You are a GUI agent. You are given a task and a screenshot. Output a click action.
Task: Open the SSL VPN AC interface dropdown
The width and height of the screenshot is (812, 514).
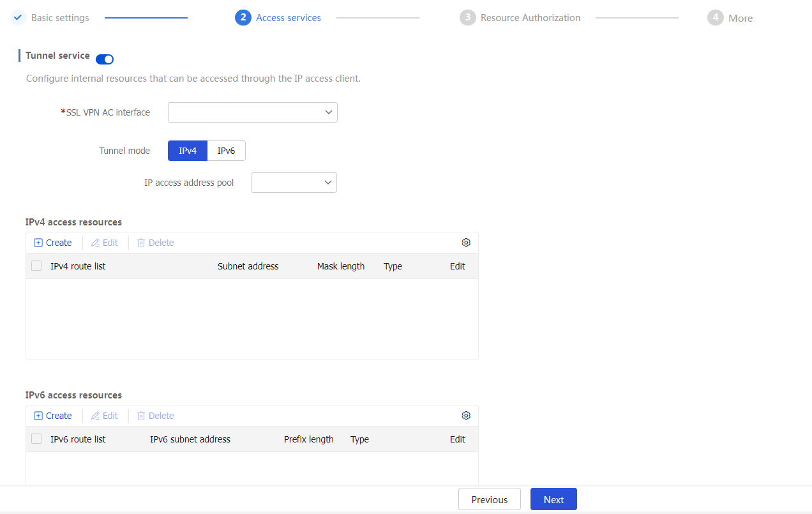(x=253, y=112)
